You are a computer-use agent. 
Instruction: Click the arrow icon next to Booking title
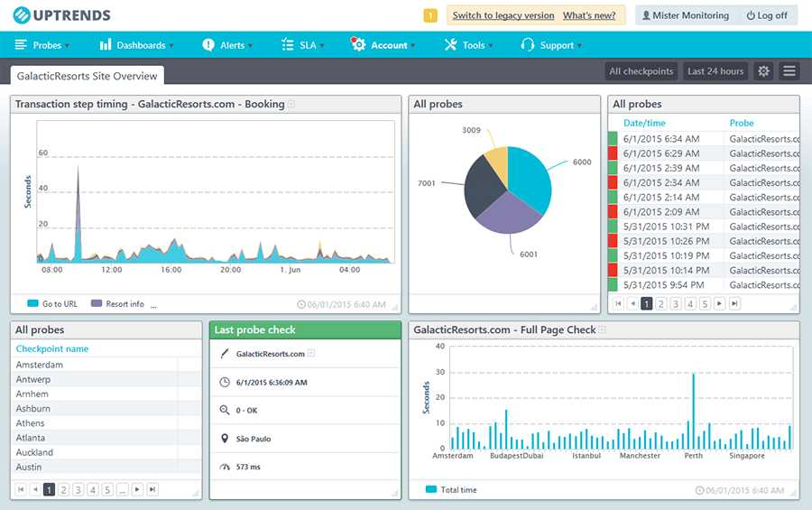(291, 105)
